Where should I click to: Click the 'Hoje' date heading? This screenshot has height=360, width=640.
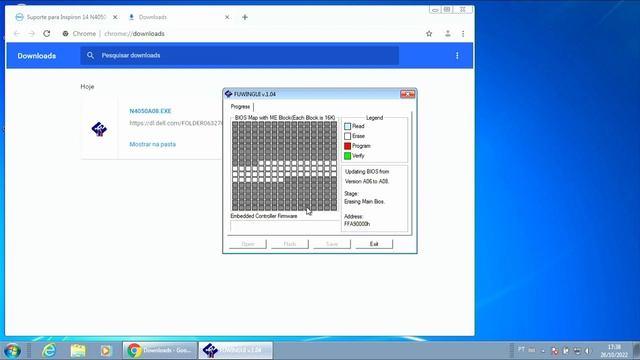coord(87,87)
